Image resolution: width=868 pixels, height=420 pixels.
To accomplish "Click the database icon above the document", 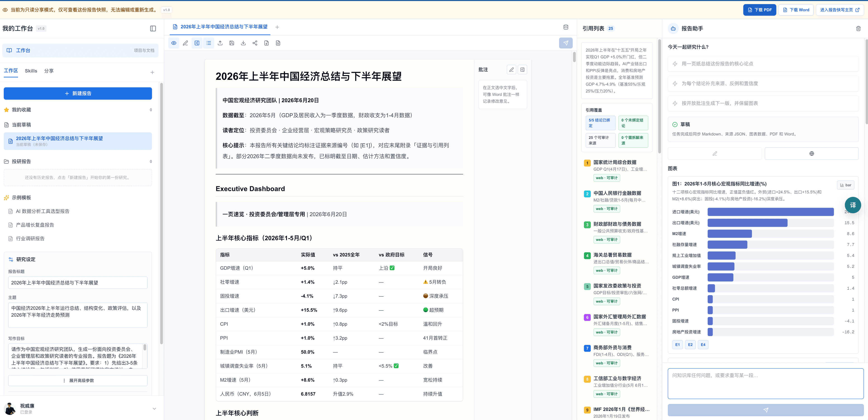I will [566, 27].
